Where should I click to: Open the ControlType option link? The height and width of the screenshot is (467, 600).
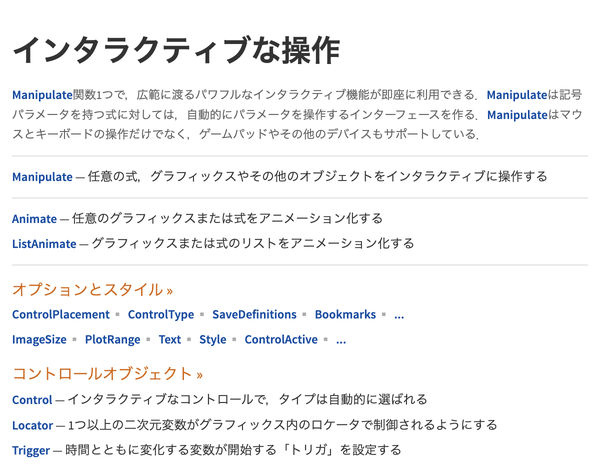pyautogui.click(x=161, y=315)
